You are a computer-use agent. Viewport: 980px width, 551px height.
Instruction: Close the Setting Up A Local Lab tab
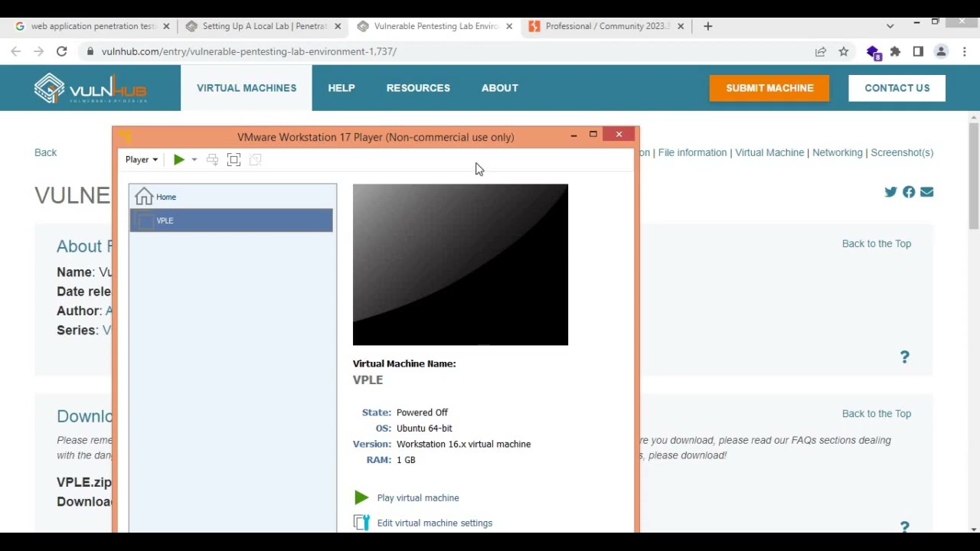pyautogui.click(x=338, y=26)
